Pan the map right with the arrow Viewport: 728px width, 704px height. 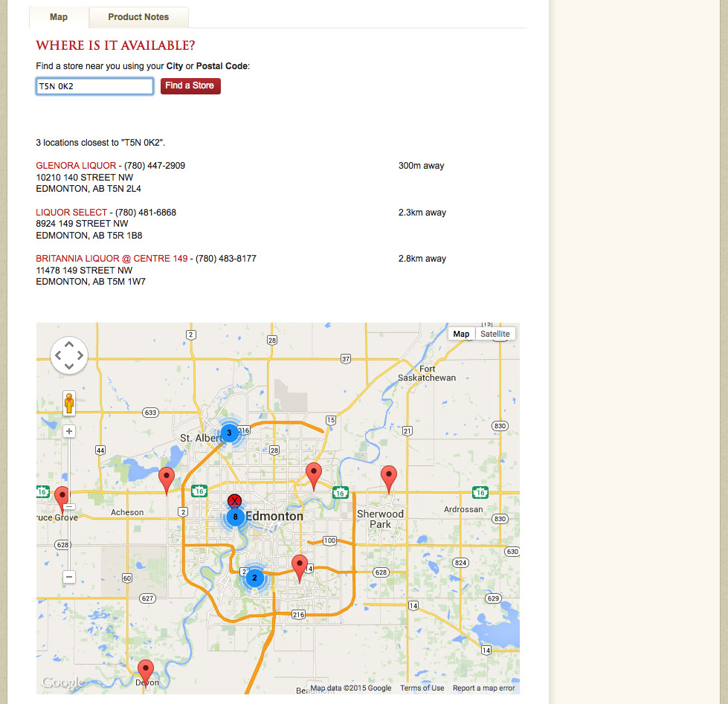(x=80, y=355)
